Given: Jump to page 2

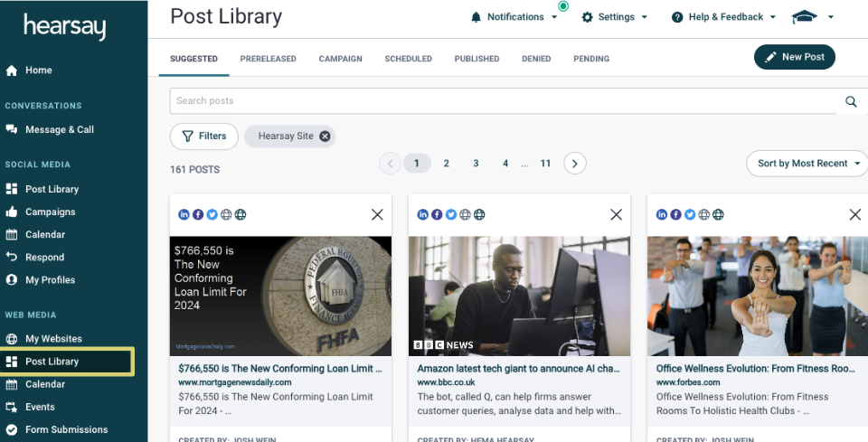Looking at the screenshot, I should pyautogui.click(x=446, y=164).
